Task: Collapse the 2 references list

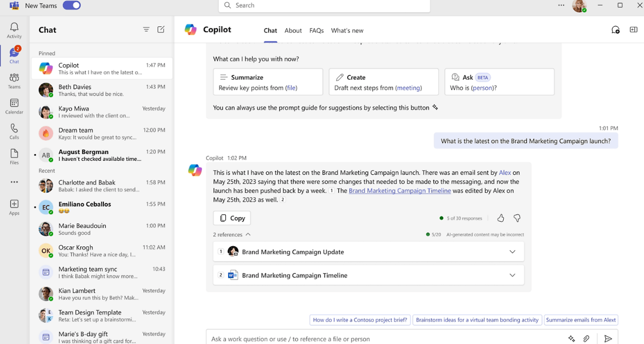Action: click(x=231, y=235)
